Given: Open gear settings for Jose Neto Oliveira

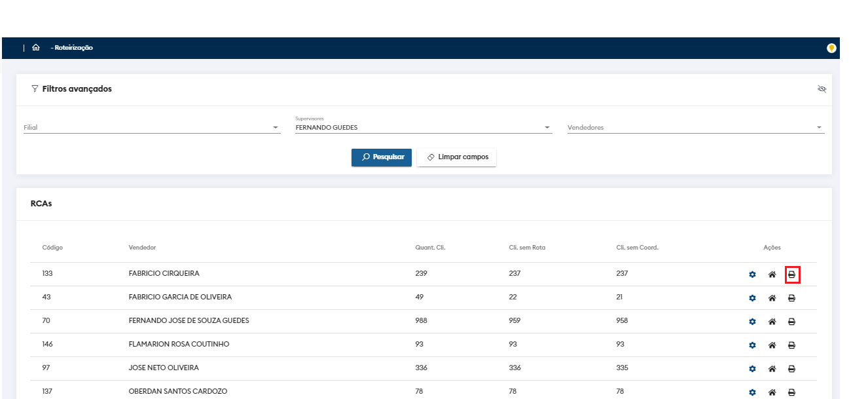Looking at the screenshot, I should pyautogui.click(x=752, y=369).
